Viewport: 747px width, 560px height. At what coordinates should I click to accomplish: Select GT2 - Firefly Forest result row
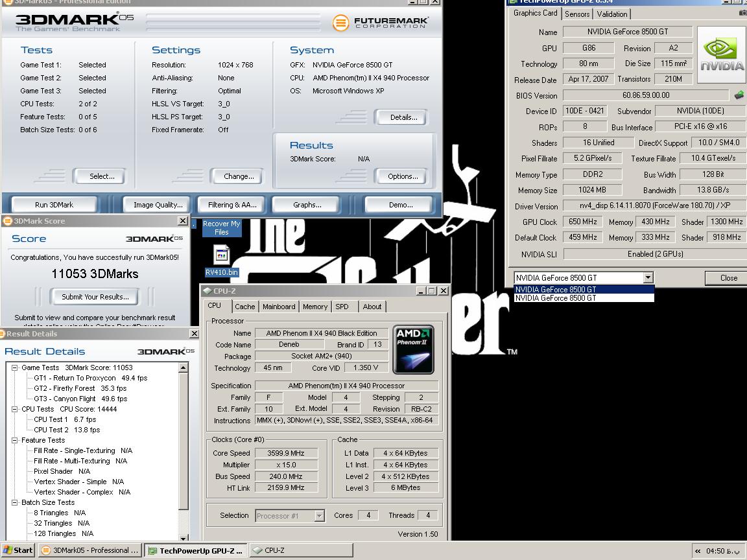tap(80, 389)
